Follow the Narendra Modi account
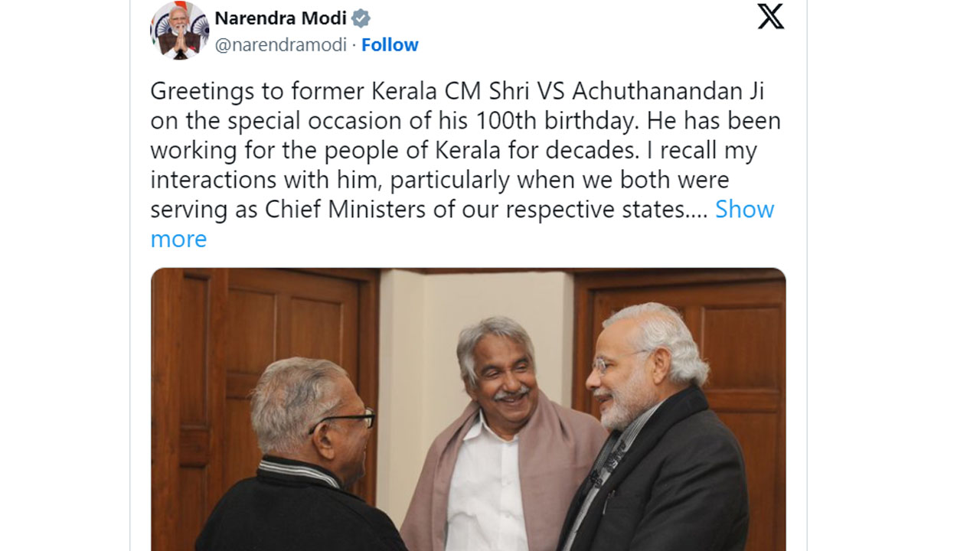This screenshot has height=551, width=980. 390,45
